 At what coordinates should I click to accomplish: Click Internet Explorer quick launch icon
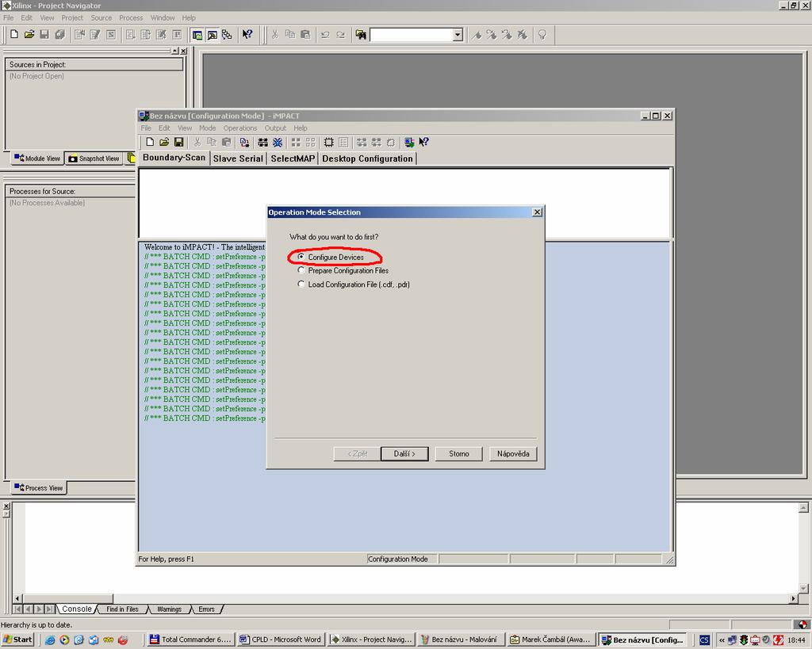click(x=50, y=639)
